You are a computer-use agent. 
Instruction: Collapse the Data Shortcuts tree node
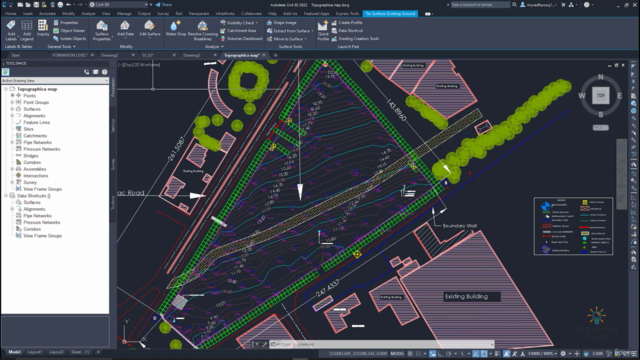(x=6, y=196)
